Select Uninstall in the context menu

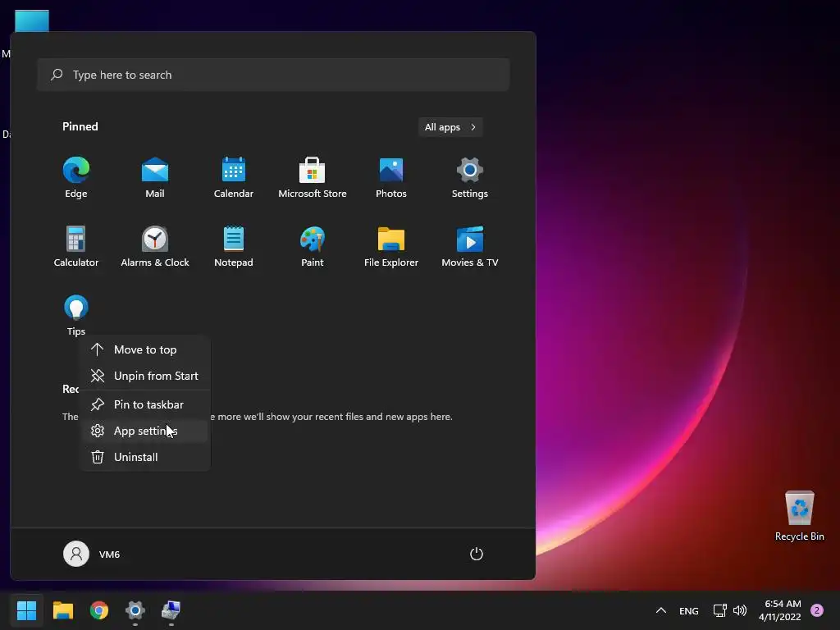coord(144,457)
